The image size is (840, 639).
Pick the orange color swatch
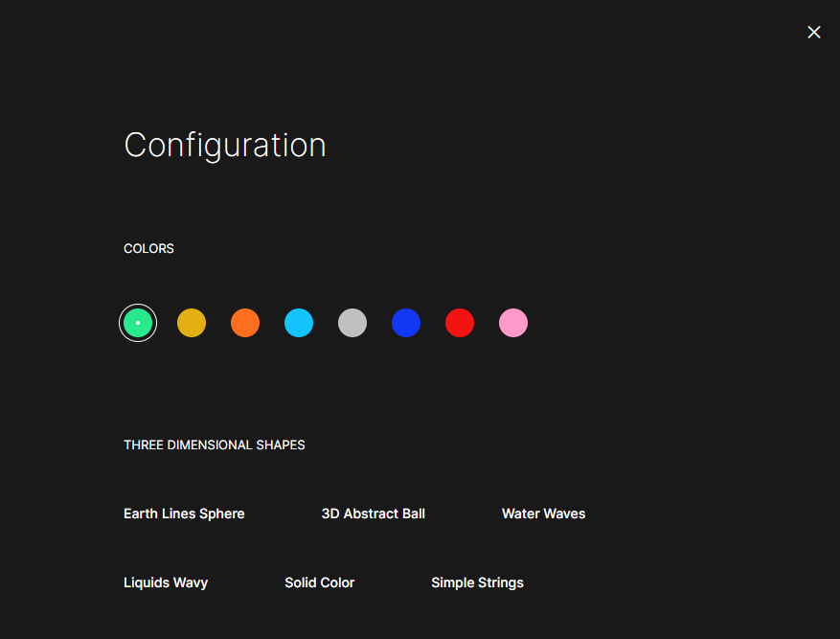click(245, 323)
